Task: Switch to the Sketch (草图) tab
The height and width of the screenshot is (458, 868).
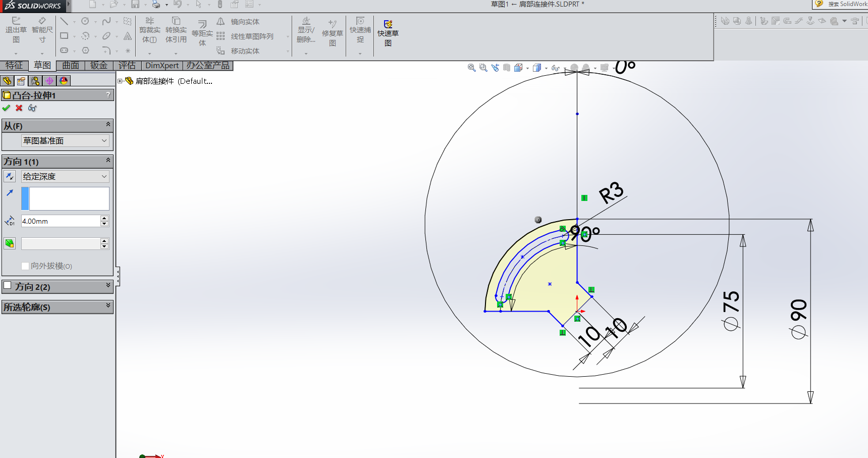Action: [x=42, y=65]
